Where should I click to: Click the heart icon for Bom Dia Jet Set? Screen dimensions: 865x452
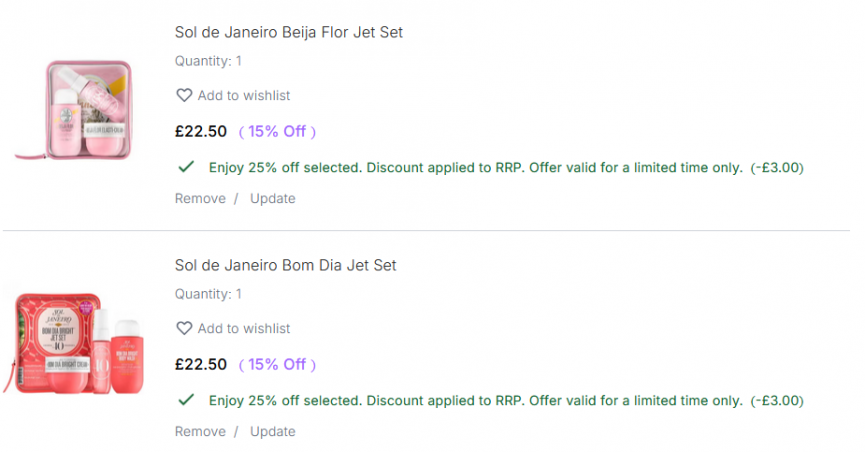click(184, 328)
